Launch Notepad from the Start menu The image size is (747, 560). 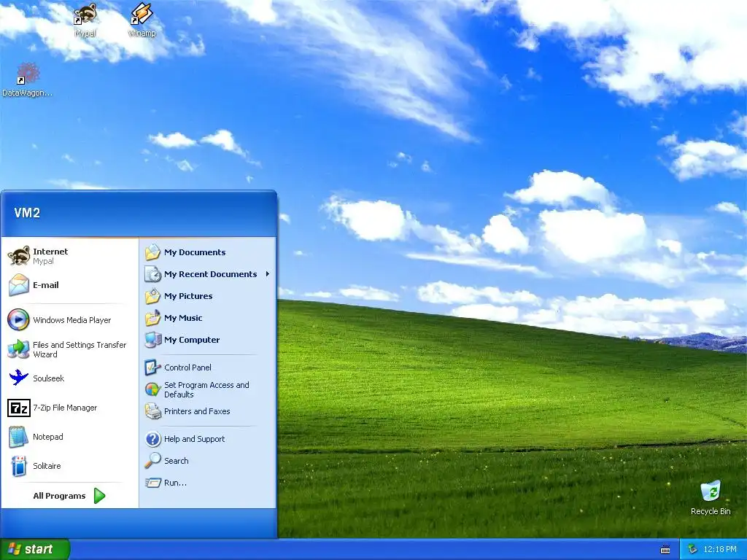click(x=69, y=437)
